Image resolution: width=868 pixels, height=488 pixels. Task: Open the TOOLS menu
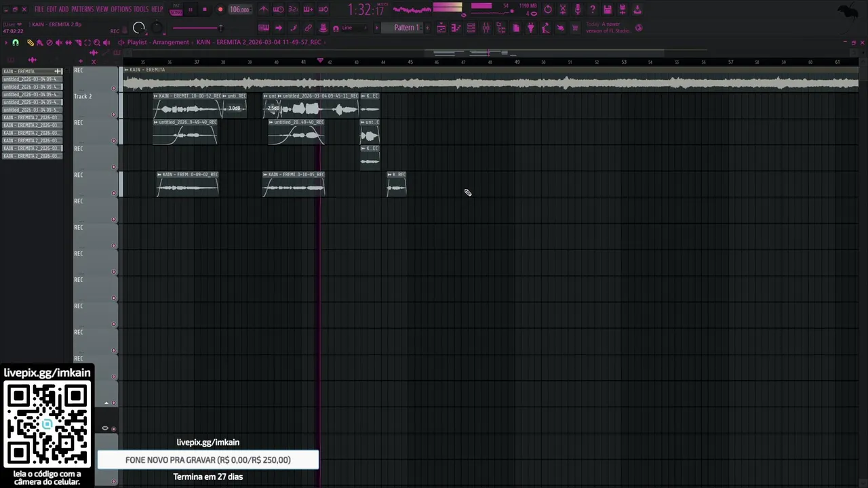pos(141,9)
